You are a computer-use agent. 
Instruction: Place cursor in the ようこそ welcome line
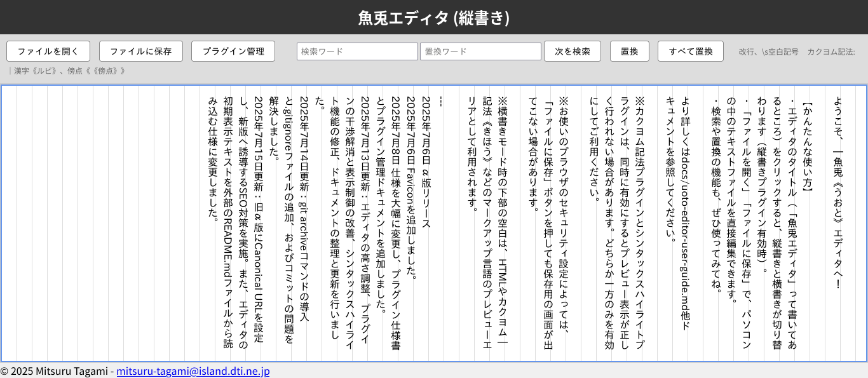tap(837, 191)
